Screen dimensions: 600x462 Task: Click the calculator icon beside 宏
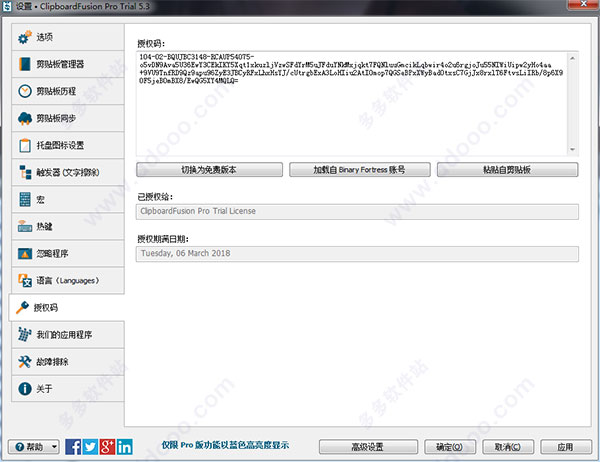pyautogui.click(x=25, y=199)
